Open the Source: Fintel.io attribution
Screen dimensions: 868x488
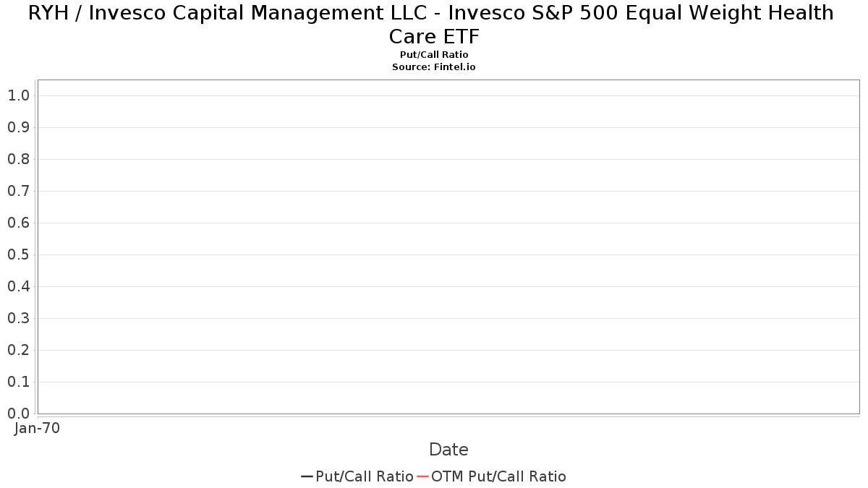[x=434, y=67]
